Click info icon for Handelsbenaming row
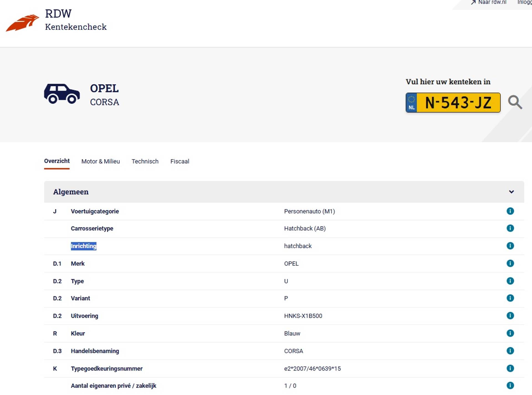The image size is (532, 395). pyautogui.click(x=510, y=351)
